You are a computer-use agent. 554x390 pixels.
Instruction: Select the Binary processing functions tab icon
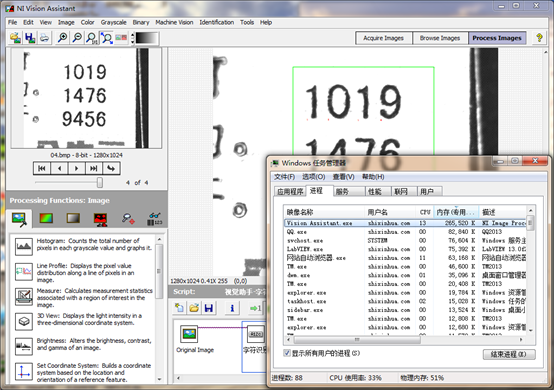(x=100, y=219)
